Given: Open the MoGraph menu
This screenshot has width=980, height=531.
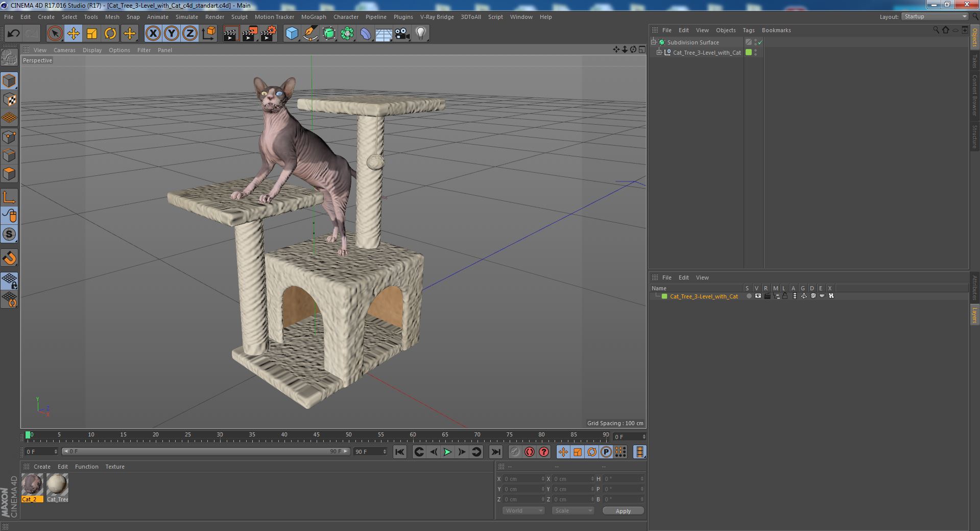Looking at the screenshot, I should point(314,17).
